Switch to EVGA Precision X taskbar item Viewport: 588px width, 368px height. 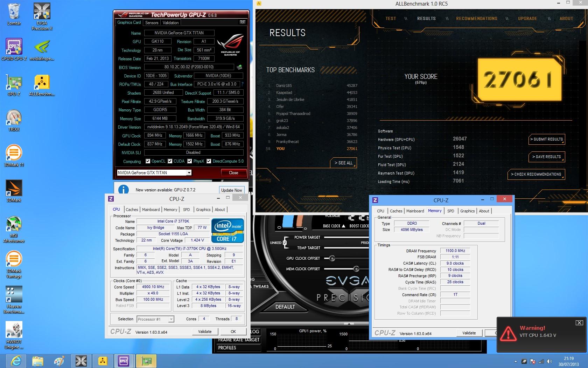tap(81, 361)
